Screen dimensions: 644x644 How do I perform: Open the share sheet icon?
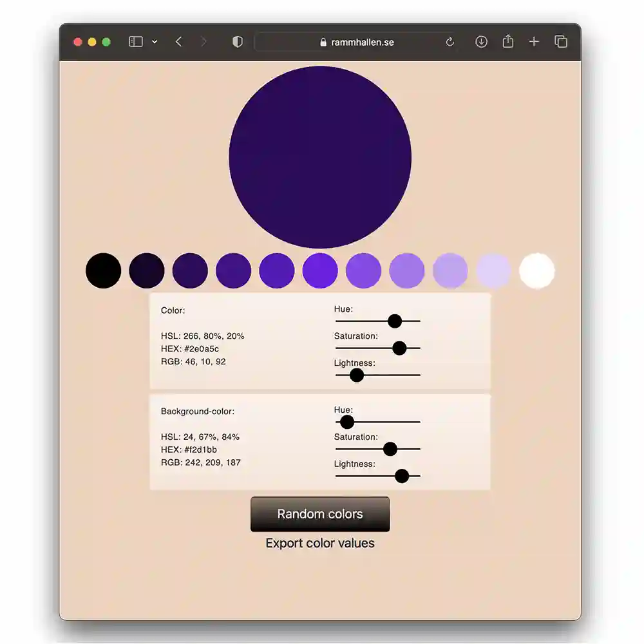pyautogui.click(x=508, y=41)
